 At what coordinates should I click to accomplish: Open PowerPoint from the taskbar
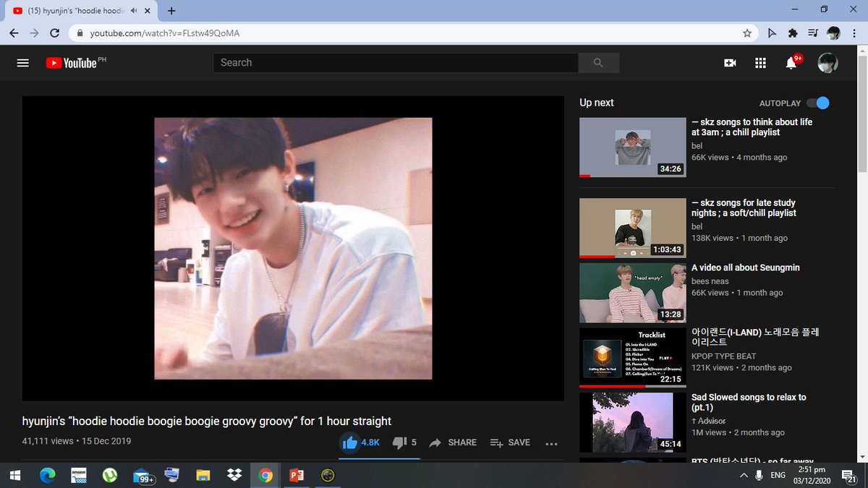pos(296,475)
